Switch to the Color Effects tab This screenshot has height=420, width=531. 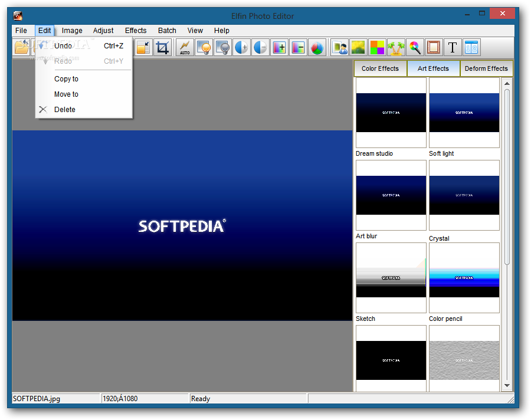[x=381, y=68]
